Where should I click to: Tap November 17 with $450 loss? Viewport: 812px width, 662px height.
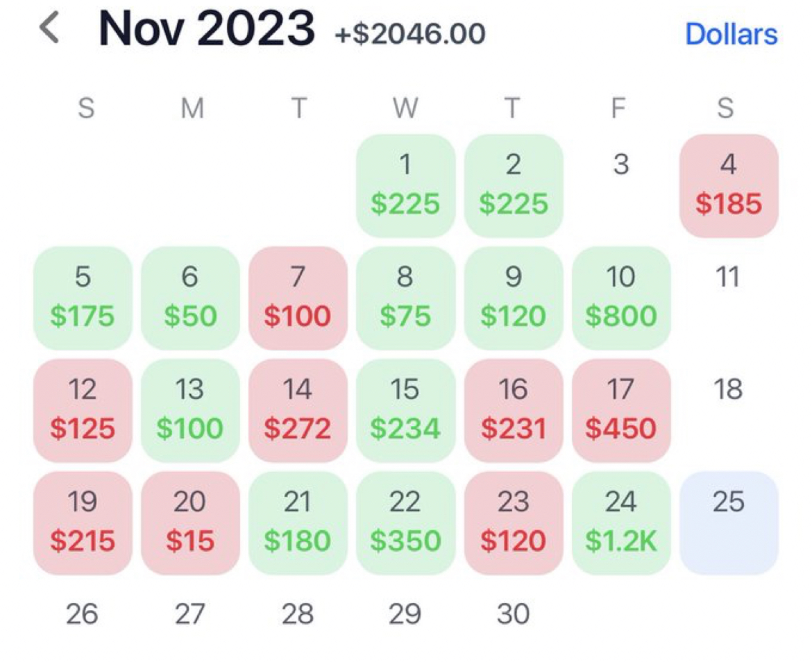[621, 410]
